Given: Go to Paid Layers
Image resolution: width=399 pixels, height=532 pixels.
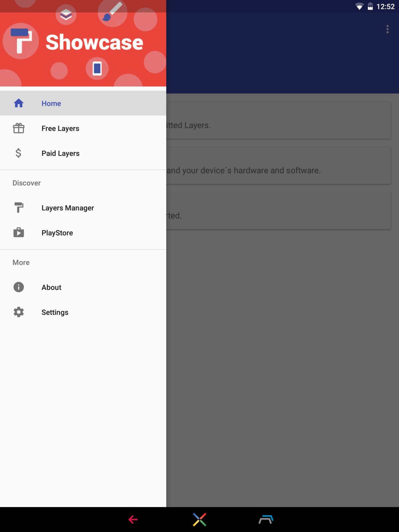Looking at the screenshot, I should click(60, 153).
